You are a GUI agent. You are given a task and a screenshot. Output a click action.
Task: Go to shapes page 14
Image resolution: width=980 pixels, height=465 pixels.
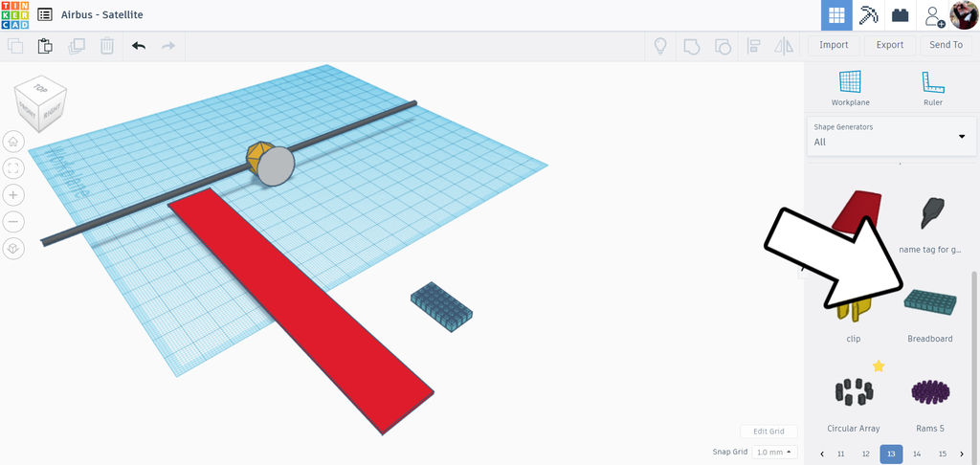click(x=917, y=454)
